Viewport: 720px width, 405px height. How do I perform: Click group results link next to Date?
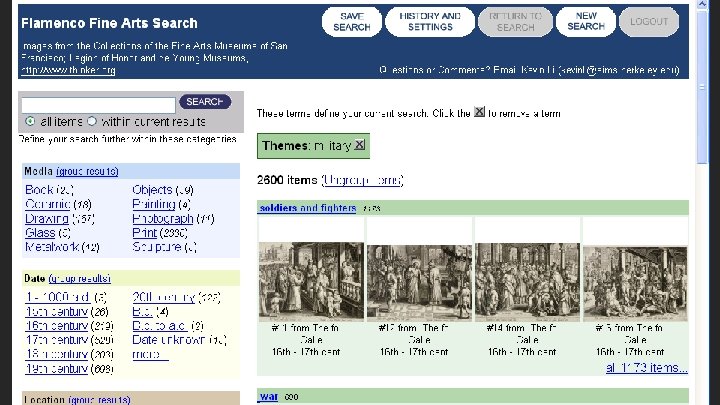point(79,279)
